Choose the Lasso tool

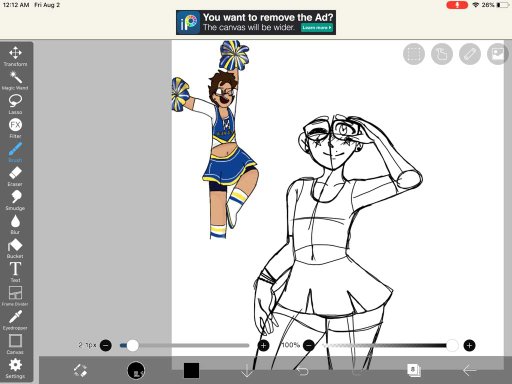tap(15, 104)
